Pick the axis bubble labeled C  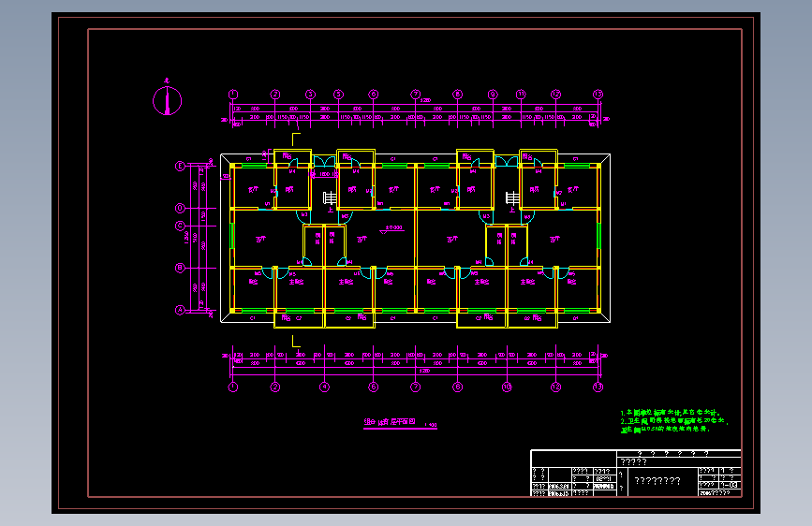(180, 226)
